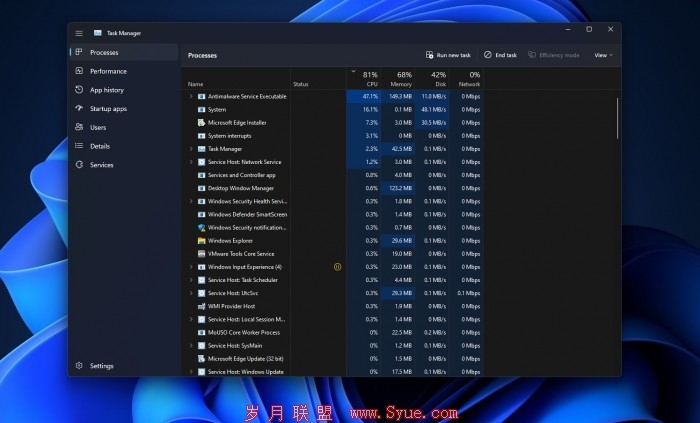Screen dimensions: 700x423
Task: Select MoUSO Core Worker Process row
Action: [x=333, y=332]
